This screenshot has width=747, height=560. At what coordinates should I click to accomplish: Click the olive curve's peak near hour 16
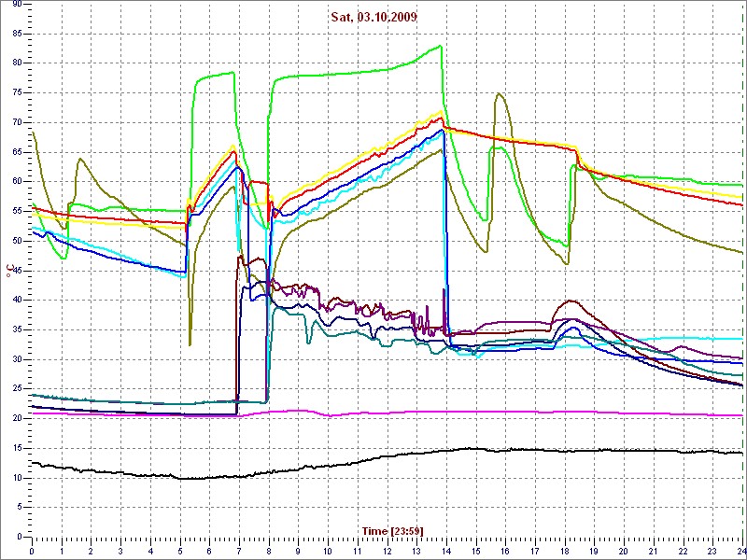click(500, 93)
